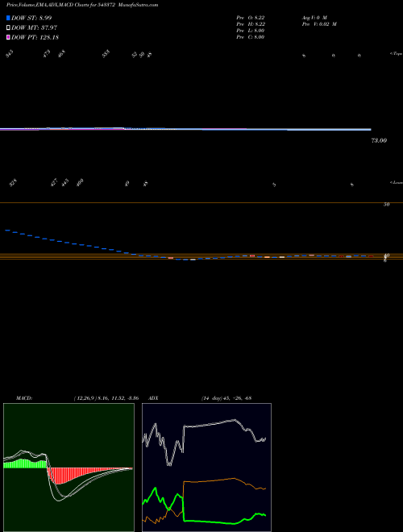The width and height of the screenshot is (403, 532).
Task: Click the blue DOW ST legend swatch
Action: pyautogui.click(x=9, y=18)
